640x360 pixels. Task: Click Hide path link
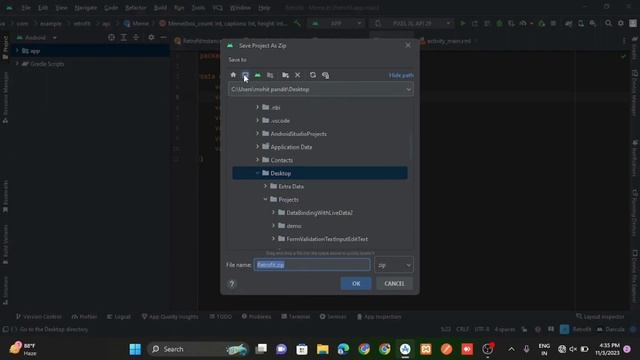401,75
